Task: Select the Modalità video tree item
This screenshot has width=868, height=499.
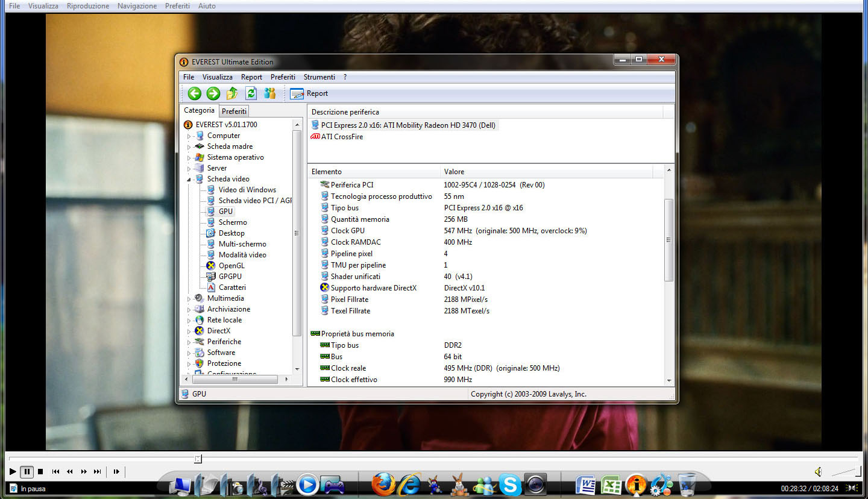Action: tap(242, 255)
